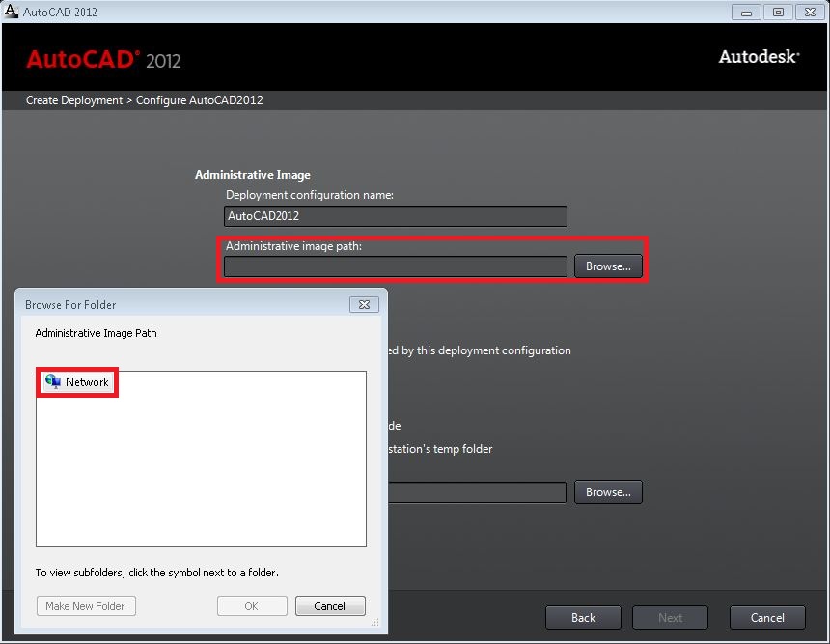Click the resize grip of Browse dialog
The image size is (830, 644).
click(374, 623)
